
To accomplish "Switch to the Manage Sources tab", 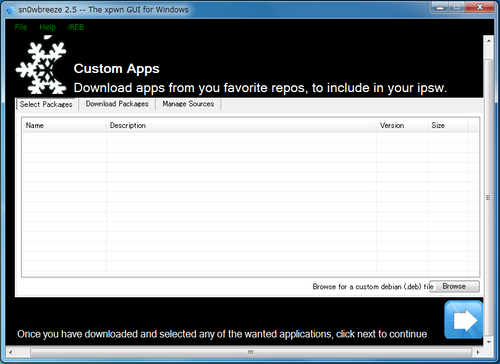I will tap(188, 104).
